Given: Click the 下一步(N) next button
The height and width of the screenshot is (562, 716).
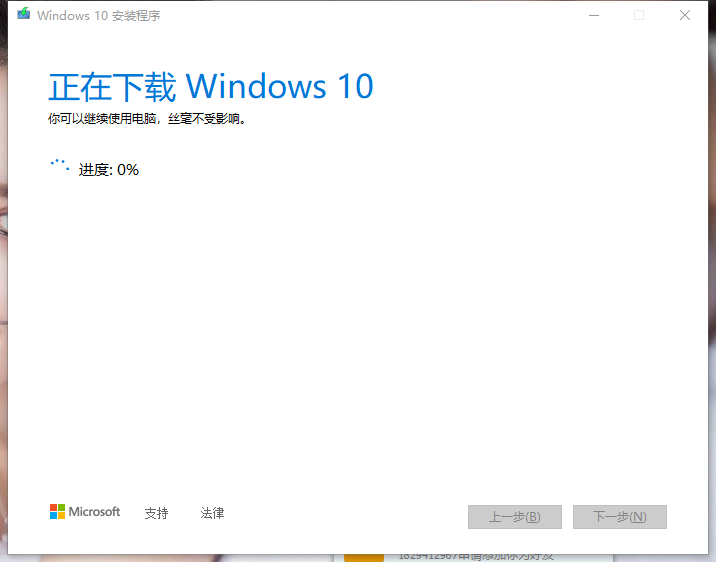Looking at the screenshot, I should [x=620, y=517].
